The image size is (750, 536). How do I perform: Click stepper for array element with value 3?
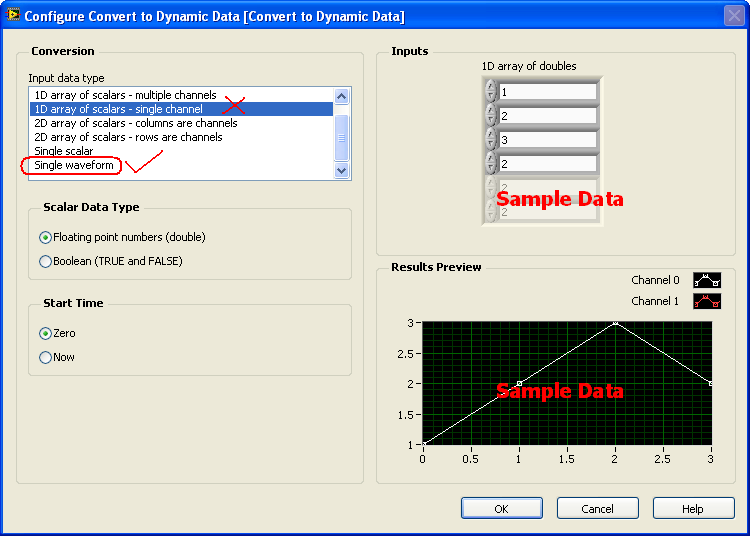tap(491, 139)
